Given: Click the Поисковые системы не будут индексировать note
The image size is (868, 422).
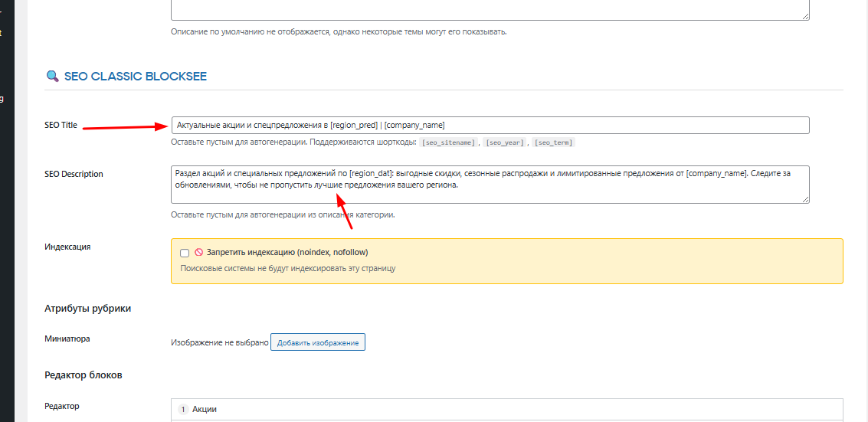Looking at the screenshot, I should (x=287, y=269).
